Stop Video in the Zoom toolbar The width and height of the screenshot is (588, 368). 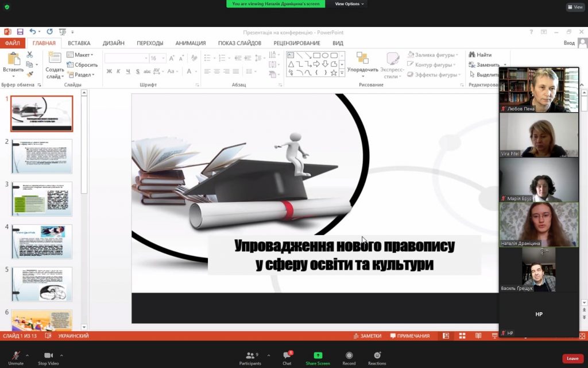tap(48, 358)
